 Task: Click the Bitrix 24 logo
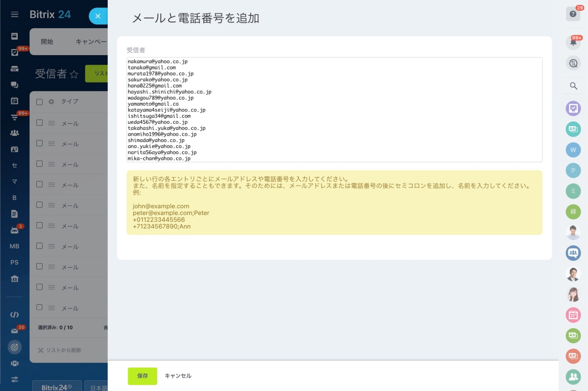pyautogui.click(x=50, y=15)
